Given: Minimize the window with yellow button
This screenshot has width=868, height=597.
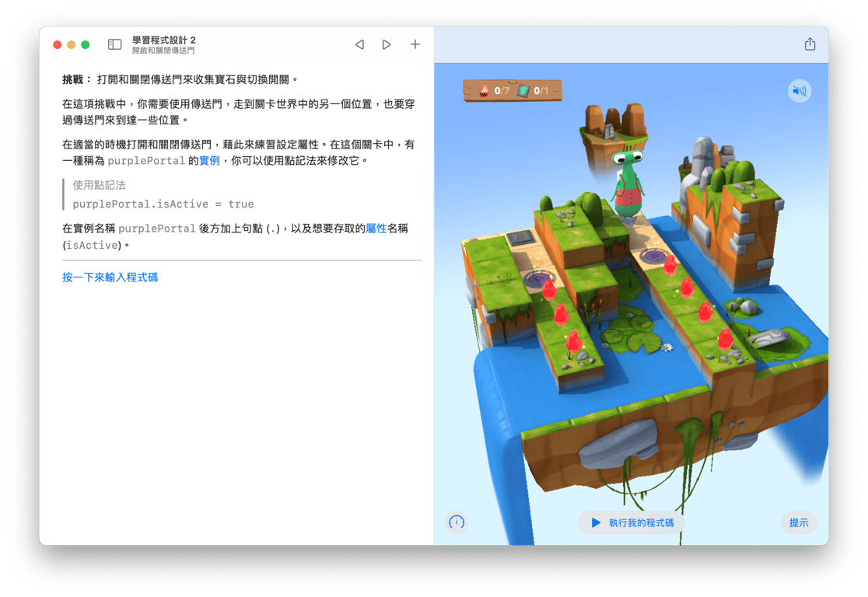Looking at the screenshot, I should [72, 44].
